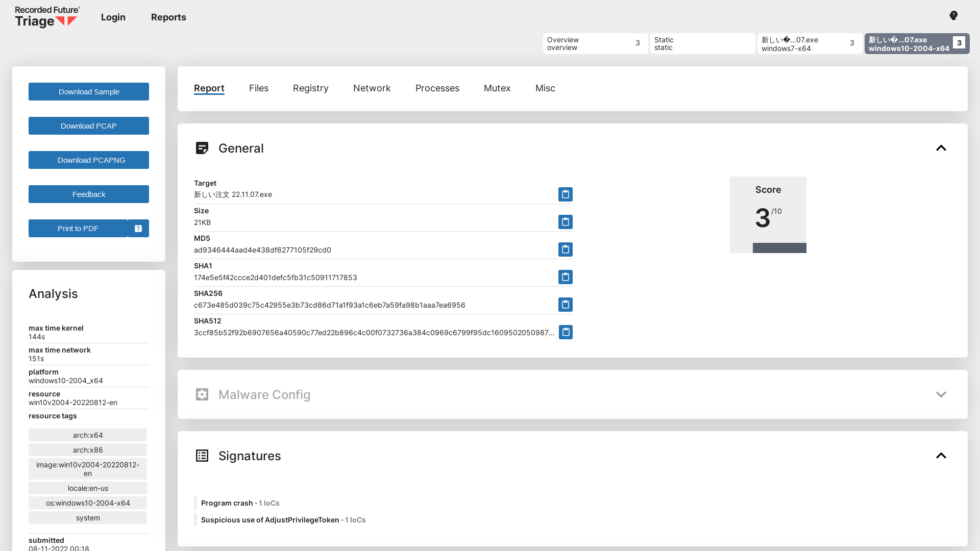Open the Recorded Future Triage logo
Image resolution: width=980 pixels, height=551 pixels.
tap(47, 17)
